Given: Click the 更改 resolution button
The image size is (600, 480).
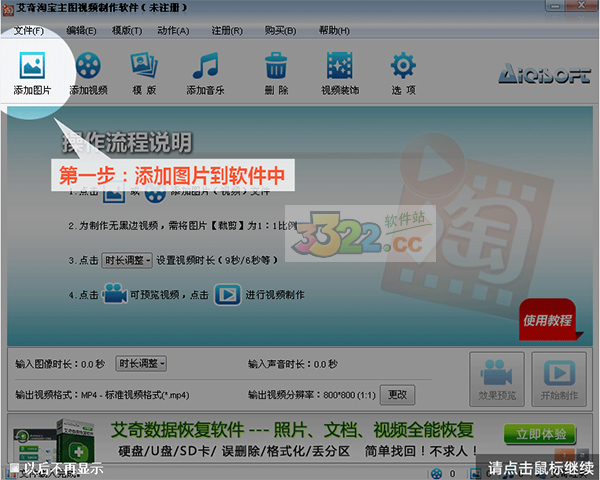Looking at the screenshot, I should point(397,395).
